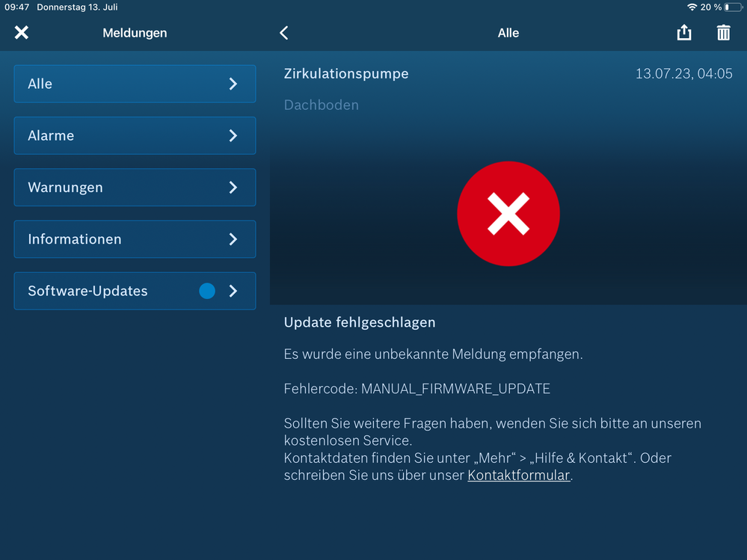The width and height of the screenshot is (747, 560).
Task: Open the Kontaktformular link
Action: [x=519, y=475]
